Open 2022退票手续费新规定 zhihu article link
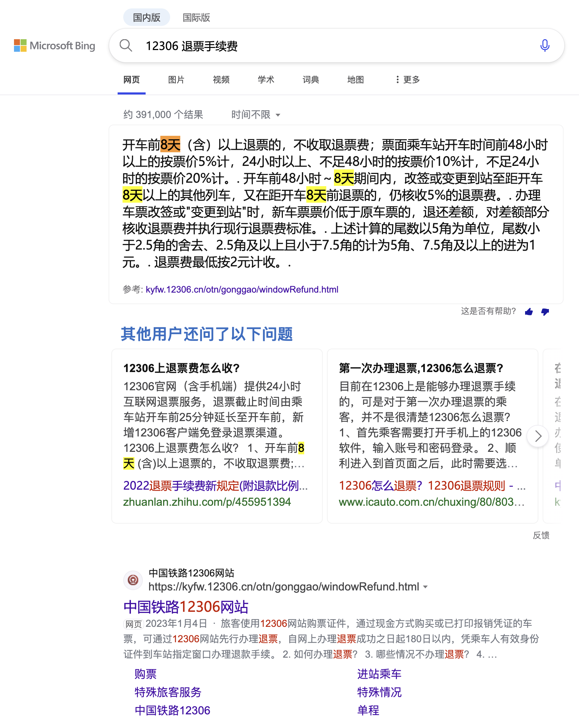 (215, 485)
